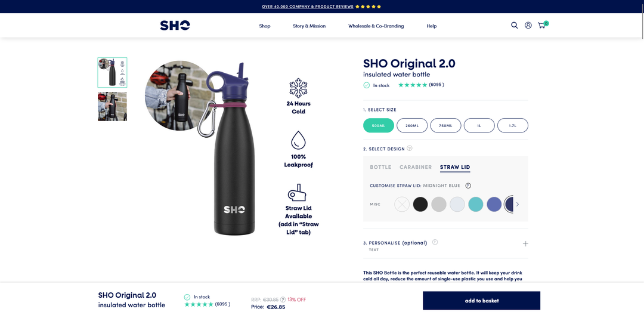Open the search icon in header
The image size is (644, 318).
[x=514, y=26]
